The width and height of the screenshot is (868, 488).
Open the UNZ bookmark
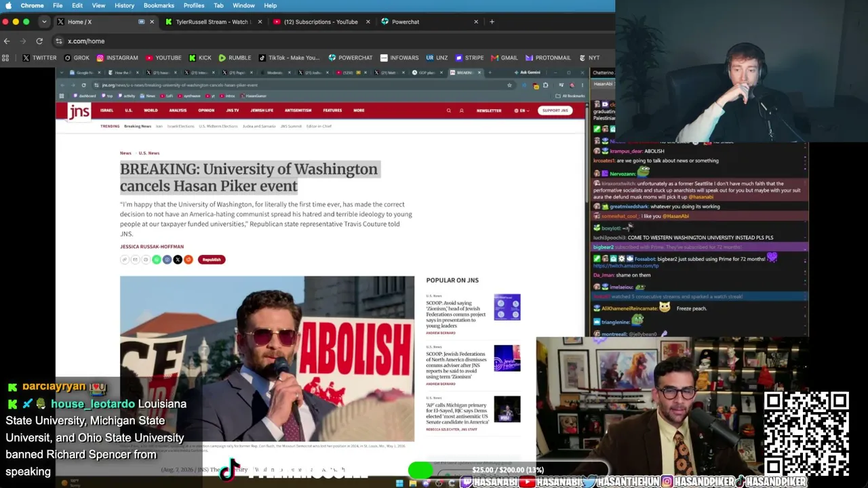click(437, 58)
